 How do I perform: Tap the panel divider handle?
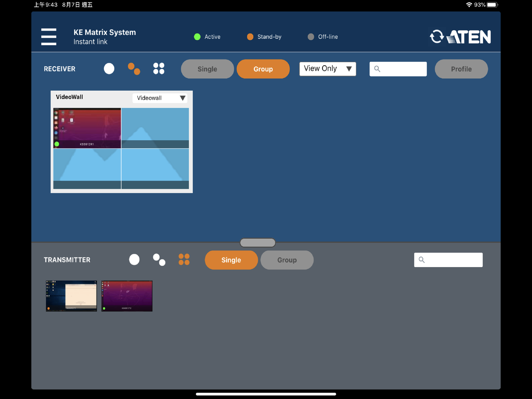coord(258,243)
